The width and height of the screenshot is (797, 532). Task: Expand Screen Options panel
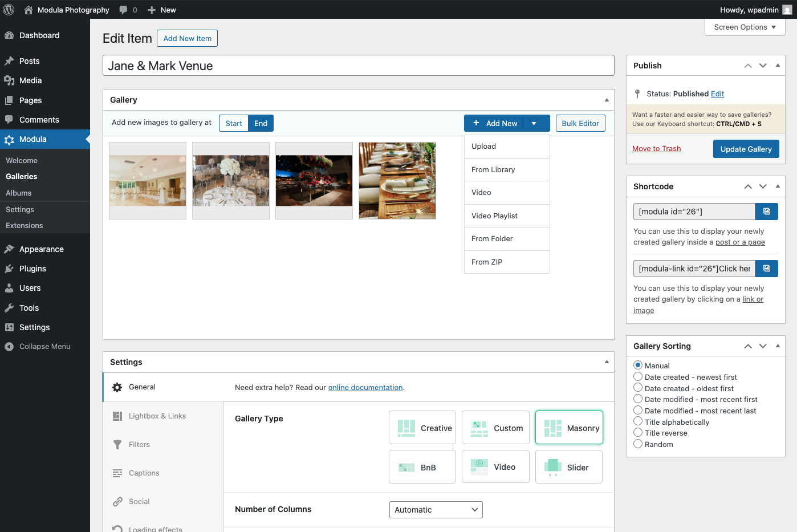point(745,27)
